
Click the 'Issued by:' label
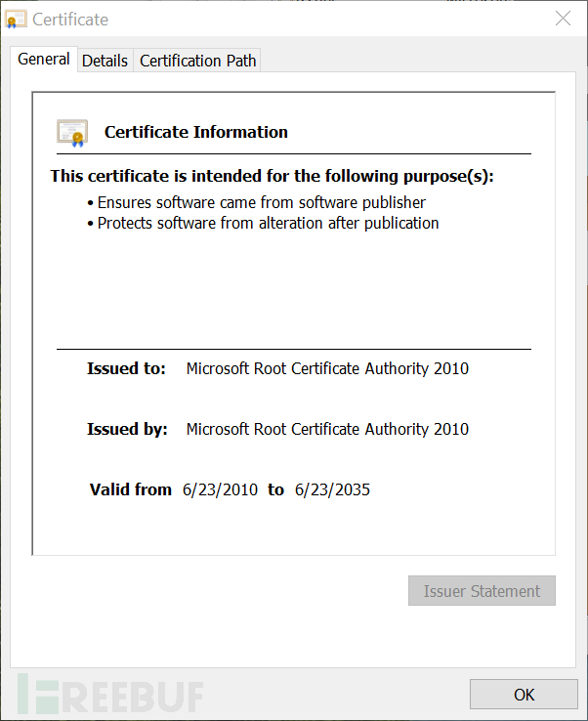(127, 429)
